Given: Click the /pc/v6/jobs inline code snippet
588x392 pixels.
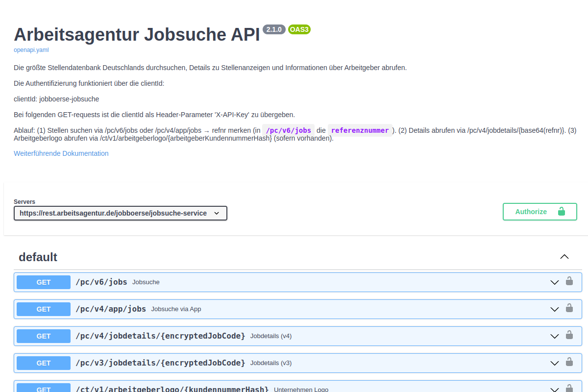Looking at the screenshot, I should pyautogui.click(x=288, y=130).
